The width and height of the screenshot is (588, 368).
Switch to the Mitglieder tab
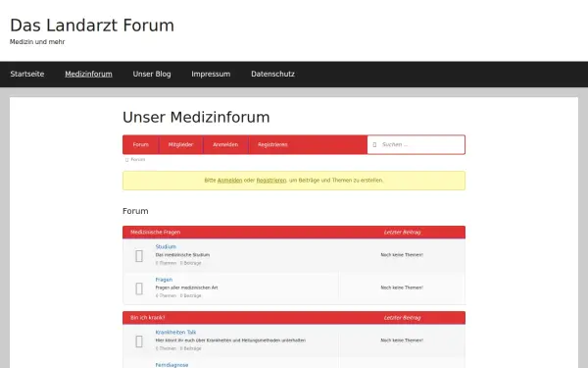180,144
